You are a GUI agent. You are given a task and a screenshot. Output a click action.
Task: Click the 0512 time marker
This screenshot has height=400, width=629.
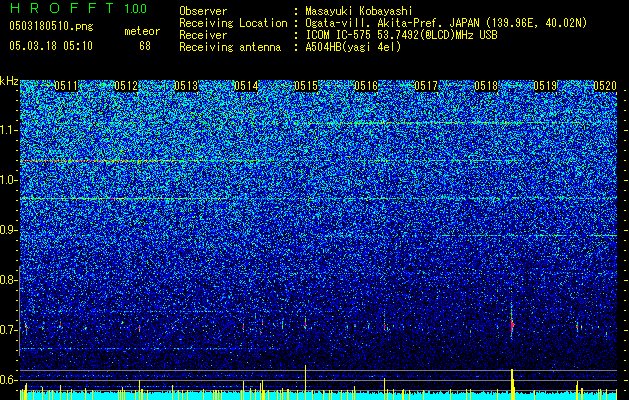pos(126,86)
